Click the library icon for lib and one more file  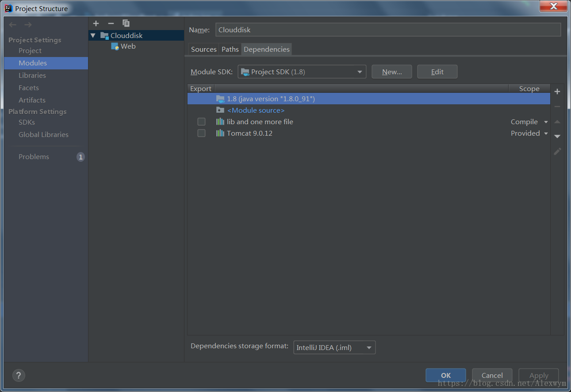[220, 122]
